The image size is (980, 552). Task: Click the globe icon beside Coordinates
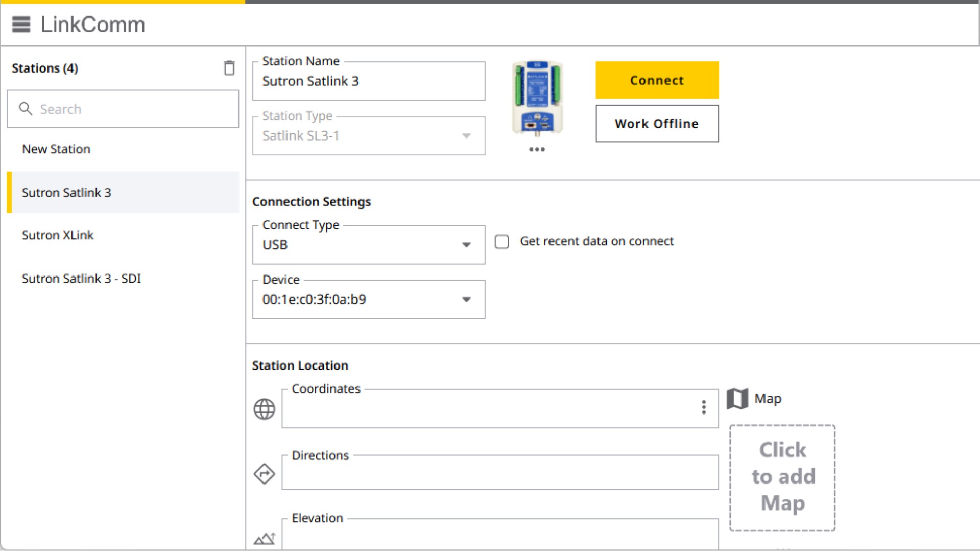click(x=265, y=409)
